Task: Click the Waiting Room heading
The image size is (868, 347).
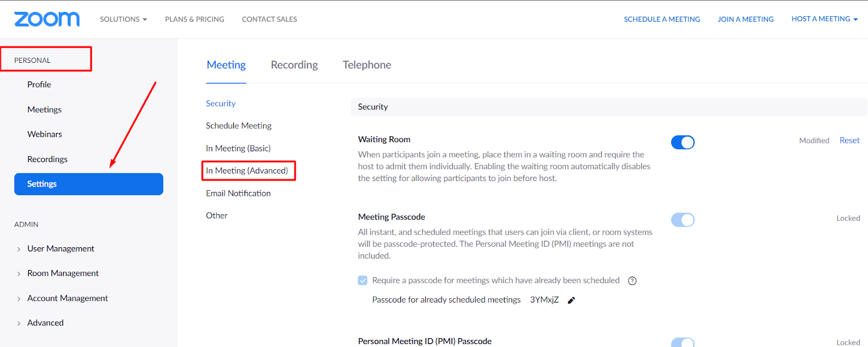Action: pyautogui.click(x=384, y=139)
